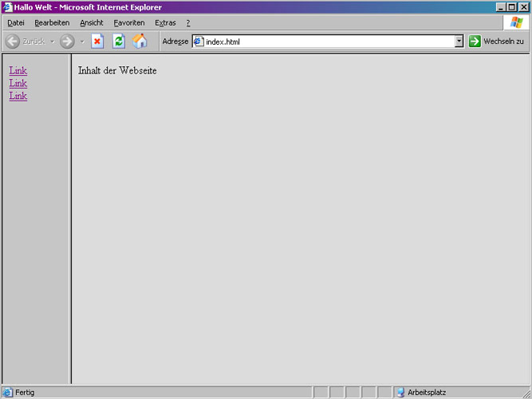Click the window resize grip in status bar corner
Viewport: 532px width, 399px height.
tap(526, 393)
